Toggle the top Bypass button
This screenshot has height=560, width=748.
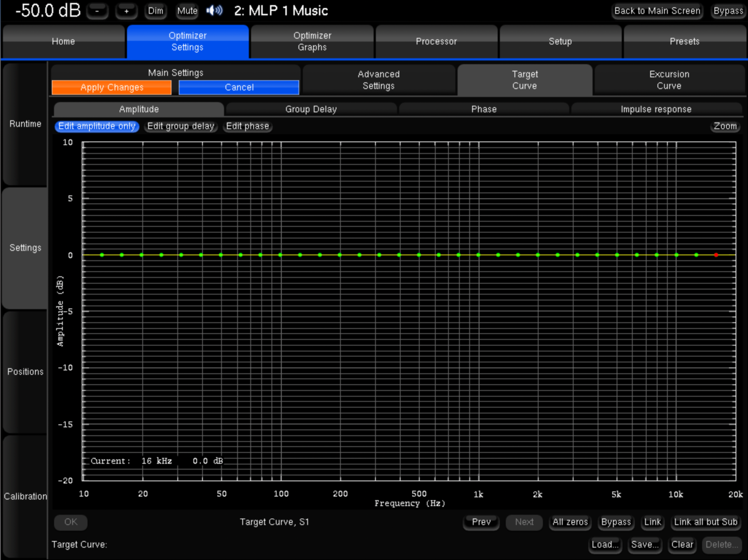[728, 11]
